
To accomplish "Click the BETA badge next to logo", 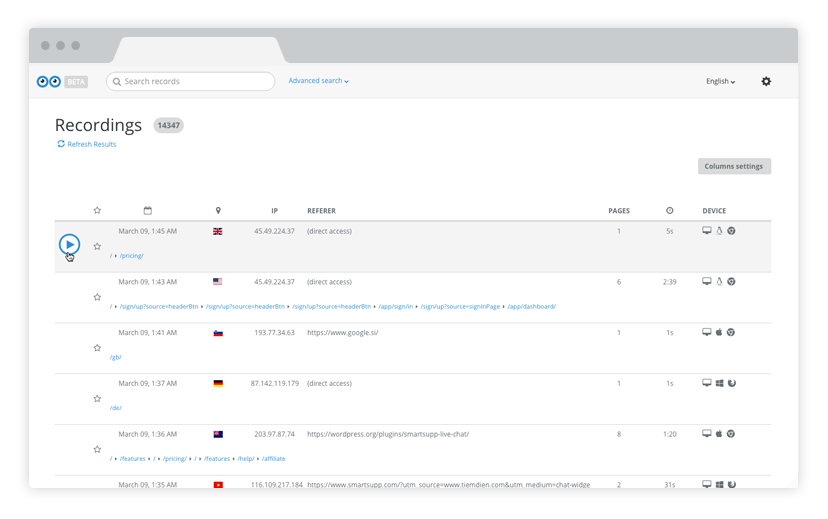I will [x=76, y=82].
